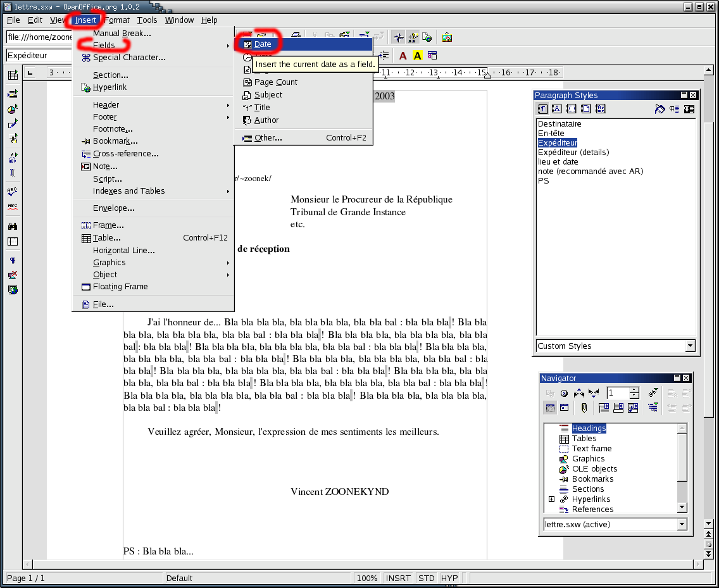Image resolution: width=719 pixels, height=588 pixels.
Task: Switch to Character Styles in Stylist
Action: point(557,109)
